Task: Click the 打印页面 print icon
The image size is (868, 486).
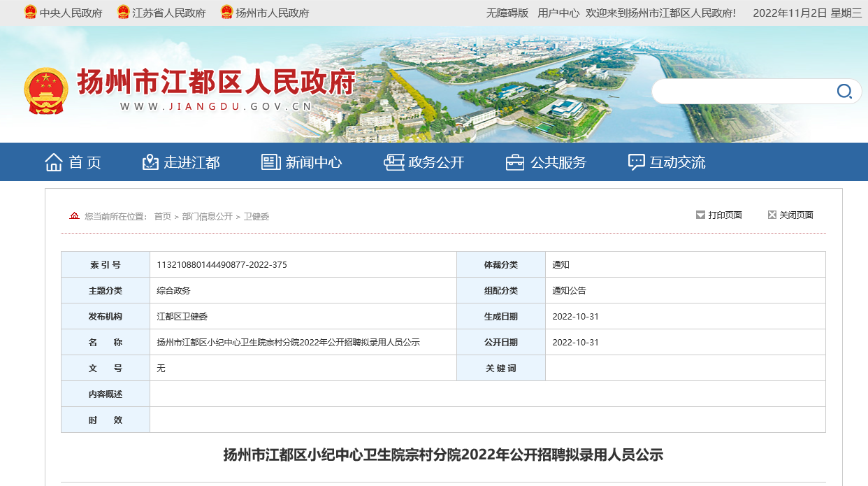Action: pos(700,215)
